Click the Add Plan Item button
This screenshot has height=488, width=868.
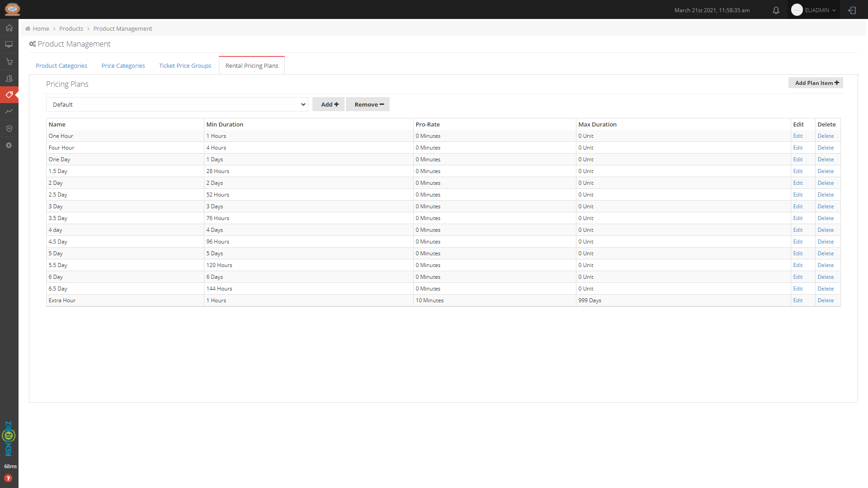pyautogui.click(x=816, y=83)
